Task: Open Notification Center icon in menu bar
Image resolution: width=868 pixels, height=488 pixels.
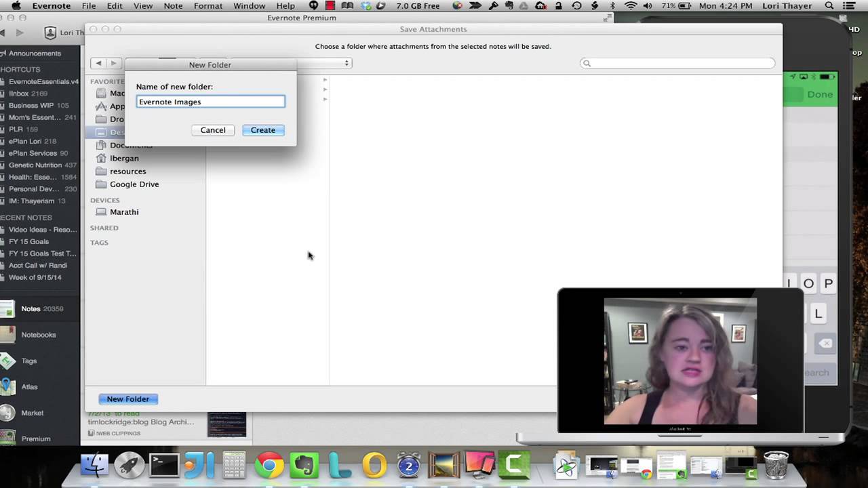Action: click(x=850, y=5)
